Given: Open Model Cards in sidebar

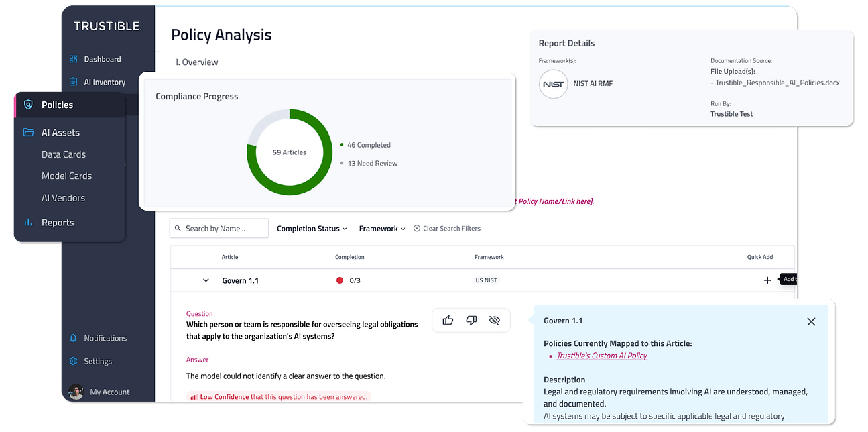Looking at the screenshot, I should click(66, 176).
